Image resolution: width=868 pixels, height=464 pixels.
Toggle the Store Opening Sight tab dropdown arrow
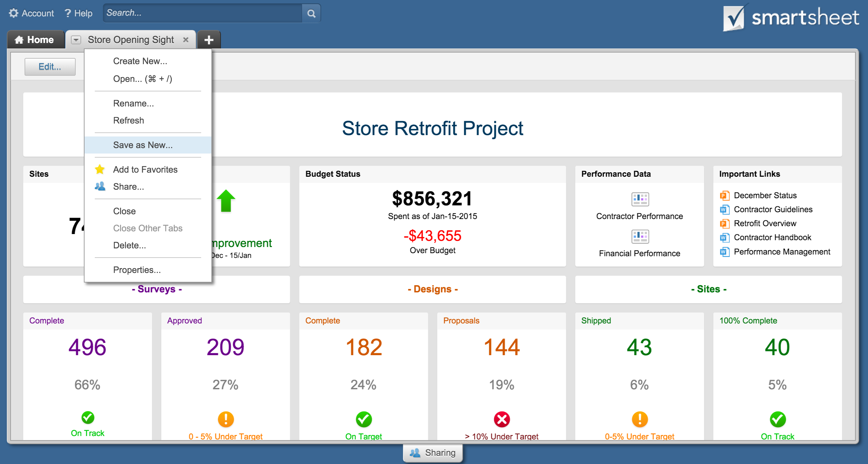76,40
